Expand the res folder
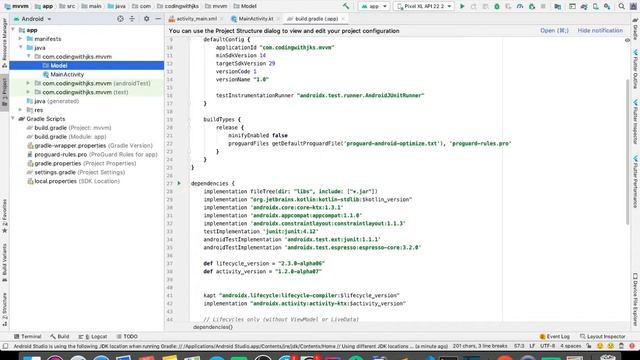 pyautogui.click(x=21, y=110)
